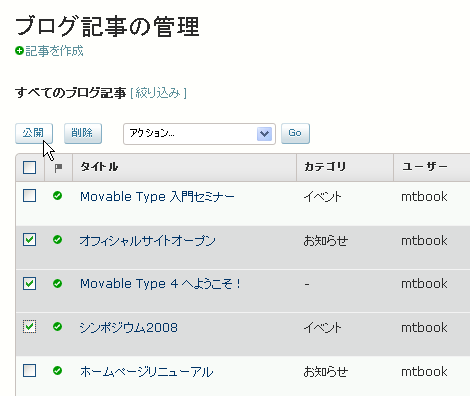The height and width of the screenshot is (396, 470).
Task: Open the アクション... dropdown arrow
Action: 264,134
